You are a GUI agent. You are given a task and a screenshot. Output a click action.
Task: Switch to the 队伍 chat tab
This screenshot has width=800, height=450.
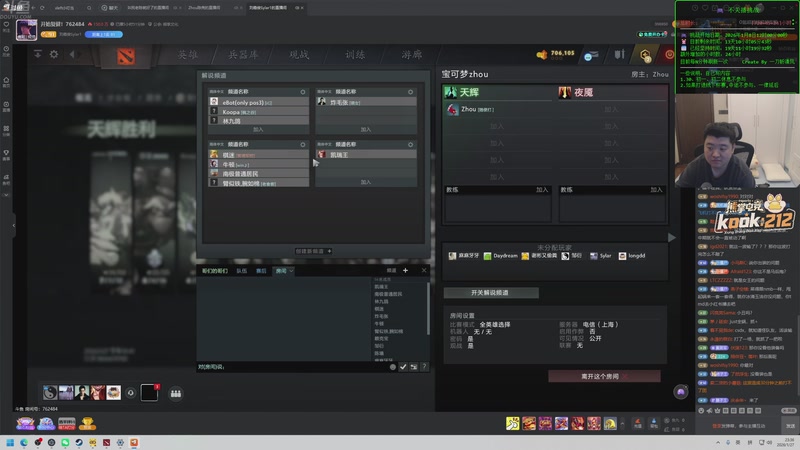(x=241, y=271)
